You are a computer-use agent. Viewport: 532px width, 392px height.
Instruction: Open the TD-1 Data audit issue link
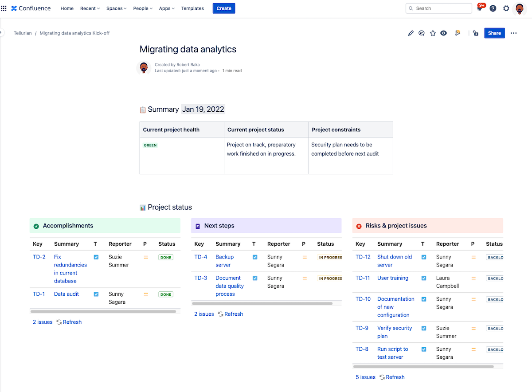pyautogui.click(x=66, y=294)
